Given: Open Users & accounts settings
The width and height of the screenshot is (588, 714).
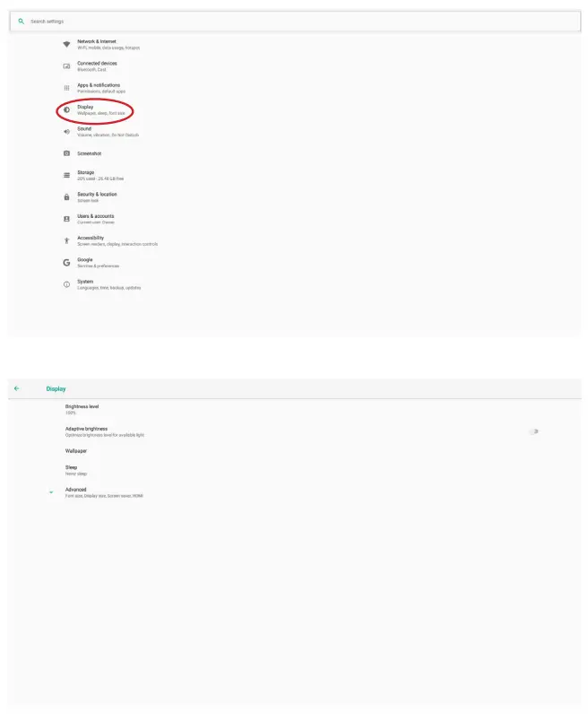Looking at the screenshot, I should 95,218.
